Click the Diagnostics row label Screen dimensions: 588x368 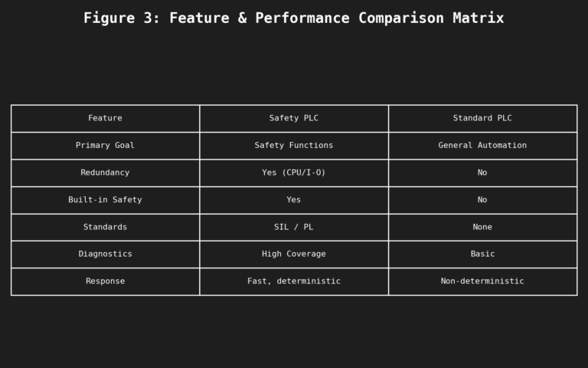tap(105, 254)
